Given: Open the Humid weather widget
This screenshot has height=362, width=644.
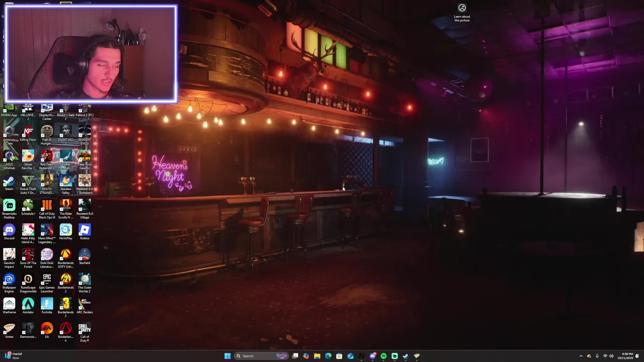Looking at the screenshot, I should [14, 356].
